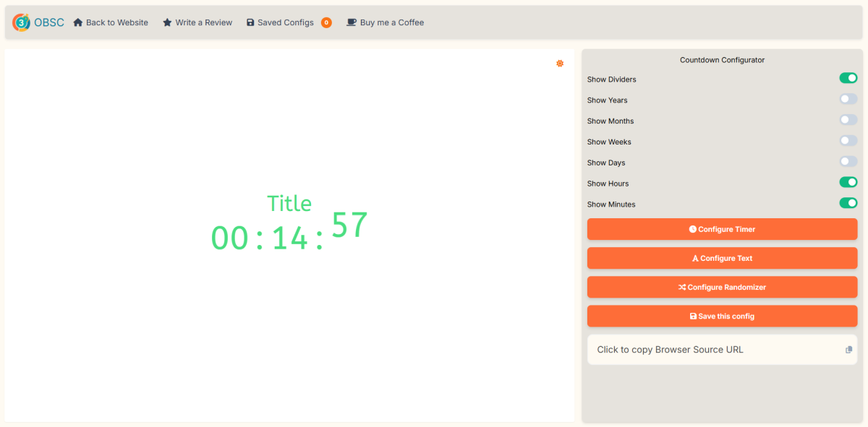The height and width of the screenshot is (427, 868).
Task: Enable the Show Weeks toggle
Action: [848, 141]
